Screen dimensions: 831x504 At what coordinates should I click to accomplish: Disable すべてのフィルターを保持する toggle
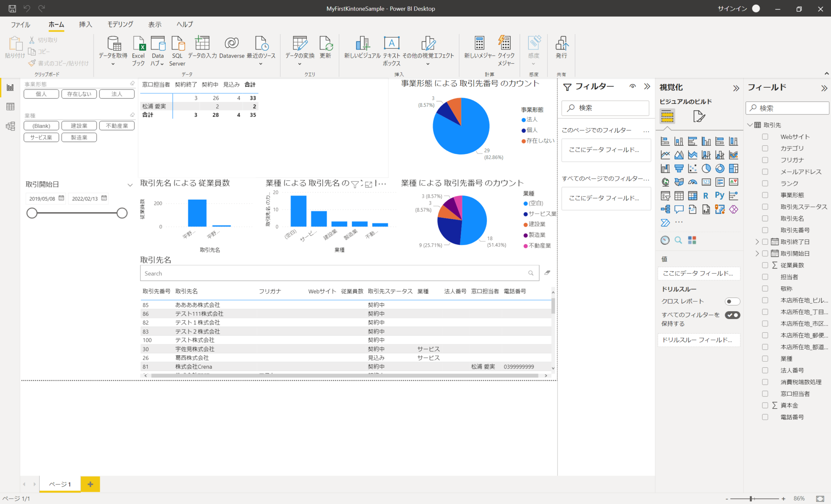[x=732, y=315]
